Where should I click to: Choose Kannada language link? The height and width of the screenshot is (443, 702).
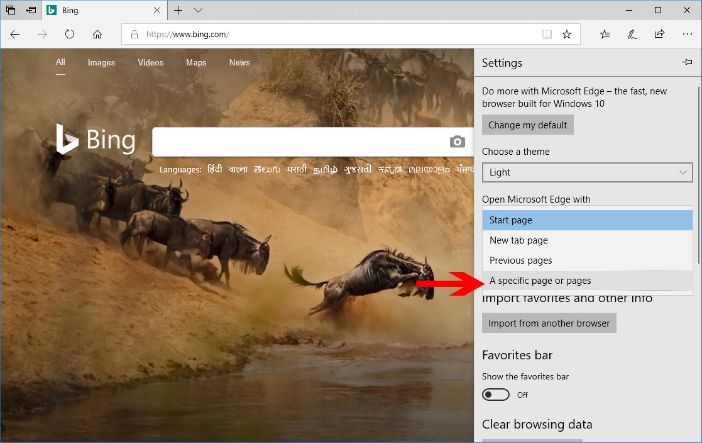click(390, 169)
